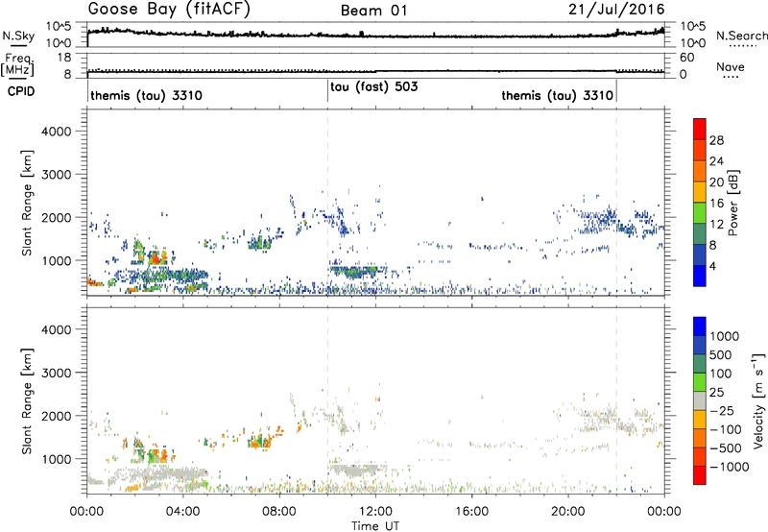The image size is (768, 532).
Task: Select the '4000' range tick in power panel
Action: point(57,132)
